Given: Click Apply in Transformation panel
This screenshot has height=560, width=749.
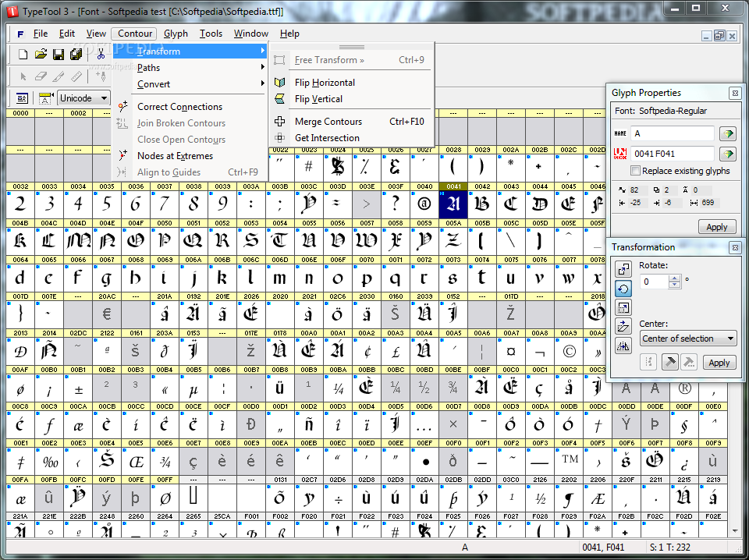Looking at the screenshot, I should pos(719,363).
